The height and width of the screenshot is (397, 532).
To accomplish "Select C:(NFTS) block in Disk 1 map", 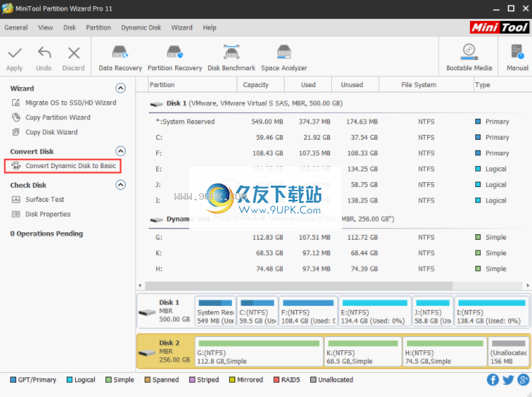I will (x=257, y=312).
